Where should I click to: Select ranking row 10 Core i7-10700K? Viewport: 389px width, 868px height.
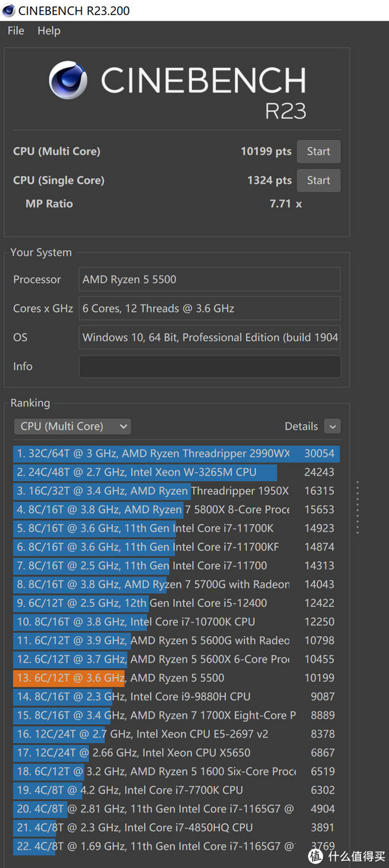(176, 622)
